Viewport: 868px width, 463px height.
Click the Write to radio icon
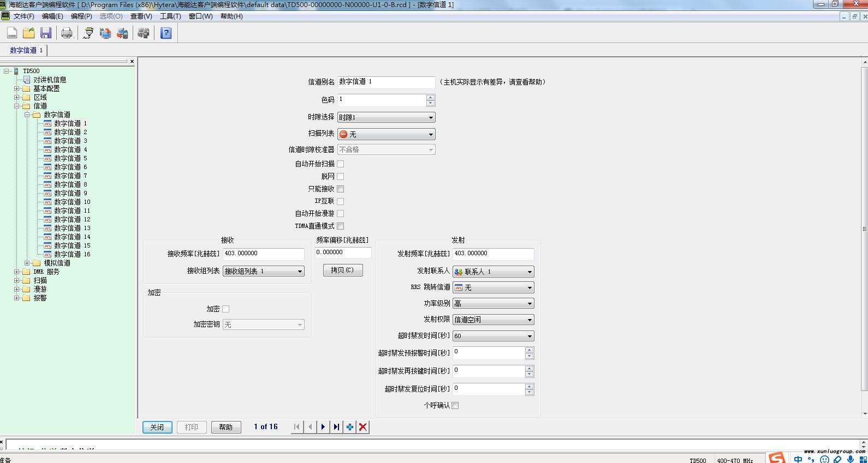pos(123,33)
